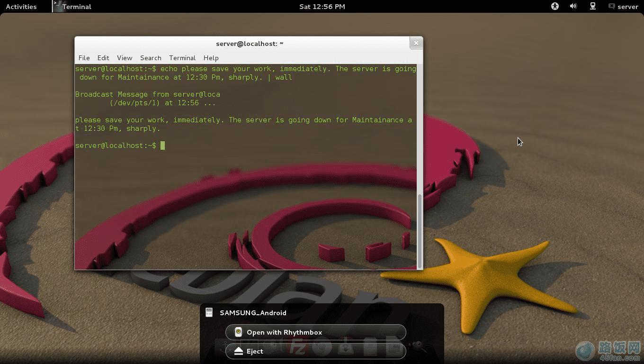
Task: Eject the SAMSUNG_Android device
Action: tap(316, 351)
